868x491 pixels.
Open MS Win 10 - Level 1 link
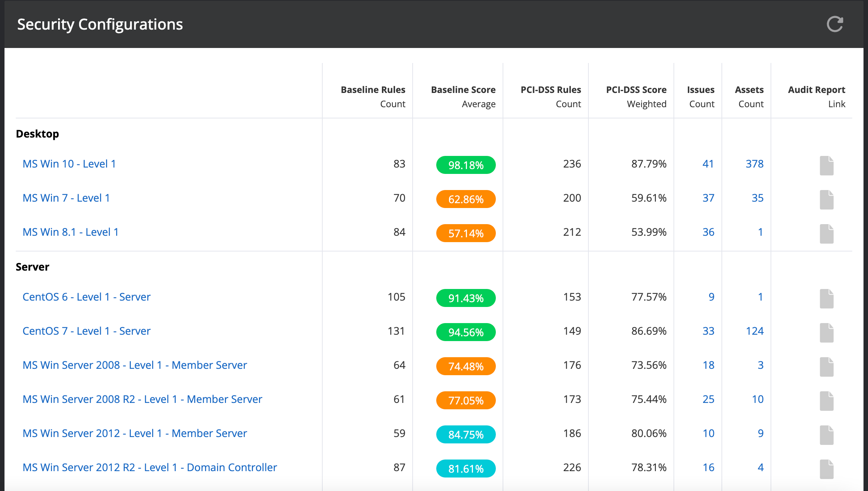tap(69, 164)
